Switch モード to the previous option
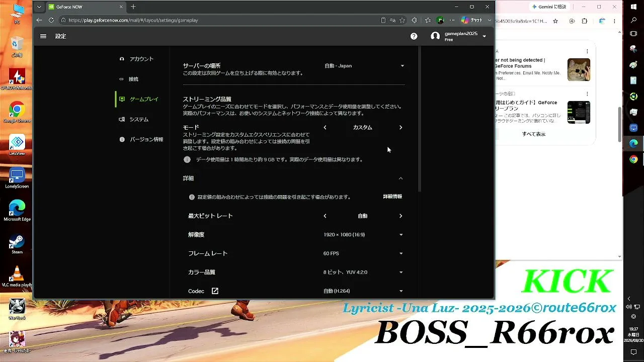Screen dimensions: 644x362 325,128
